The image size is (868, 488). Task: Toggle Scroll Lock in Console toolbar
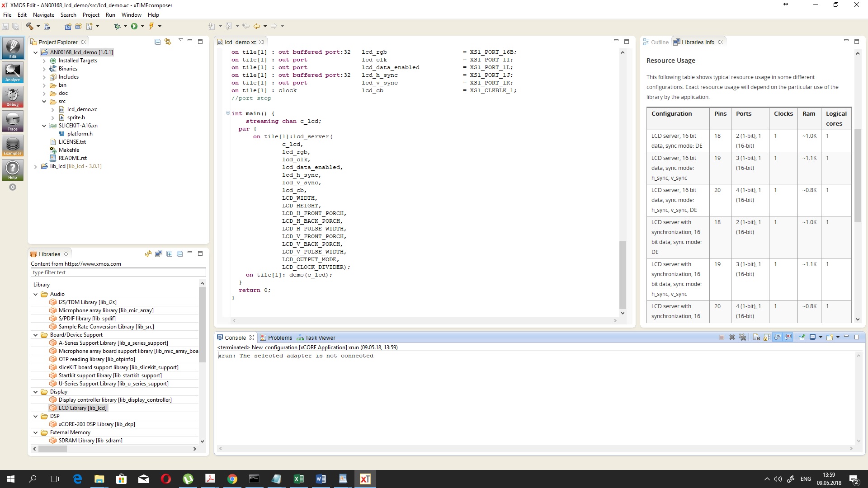pyautogui.click(x=767, y=338)
